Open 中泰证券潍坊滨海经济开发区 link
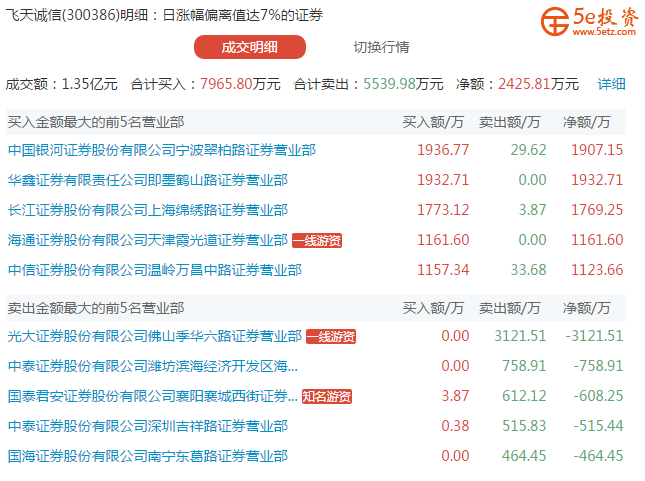645x481 pixels. (x=153, y=366)
